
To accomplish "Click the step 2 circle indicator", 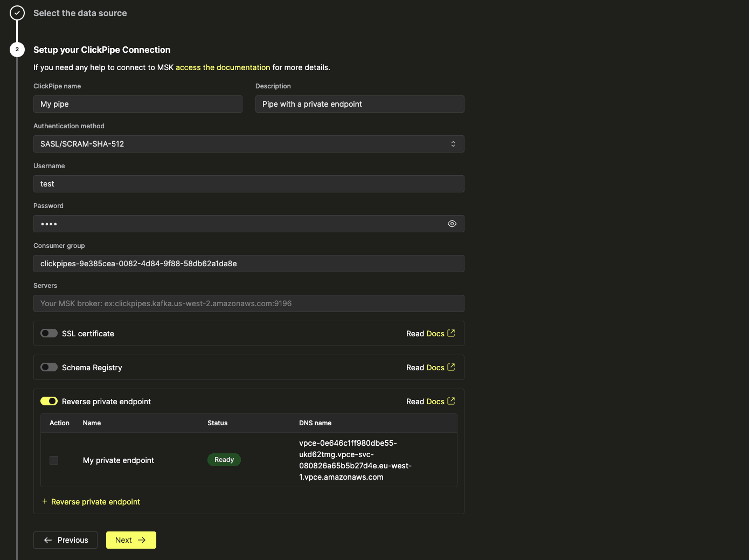I will [x=17, y=50].
